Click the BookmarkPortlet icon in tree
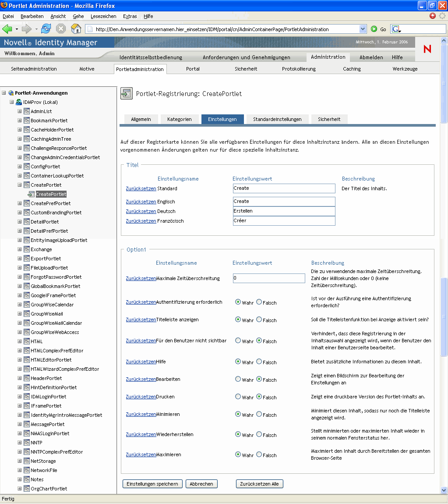This screenshot has width=448, height=504. [x=27, y=121]
